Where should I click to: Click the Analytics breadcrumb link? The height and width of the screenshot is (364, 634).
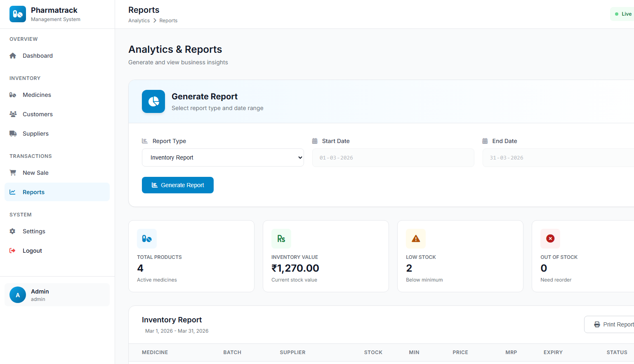(x=139, y=21)
